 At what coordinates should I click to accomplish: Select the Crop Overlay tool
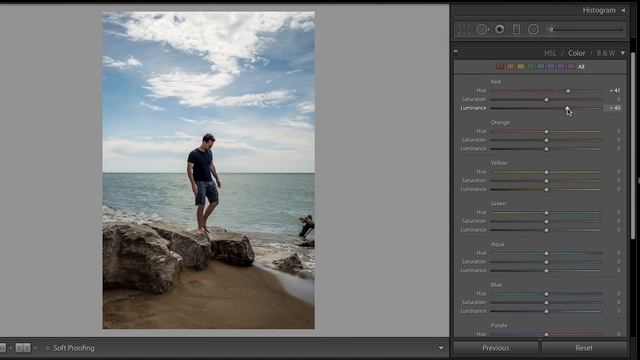point(464,29)
